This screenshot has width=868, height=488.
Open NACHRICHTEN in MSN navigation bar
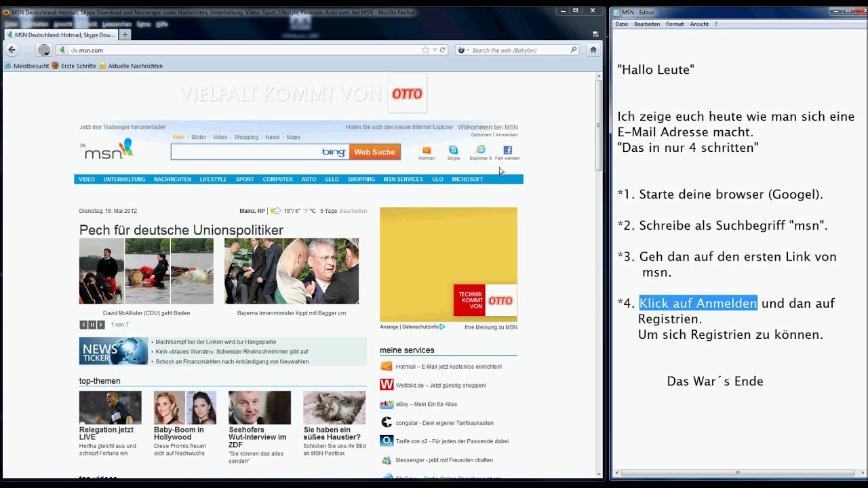click(172, 179)
